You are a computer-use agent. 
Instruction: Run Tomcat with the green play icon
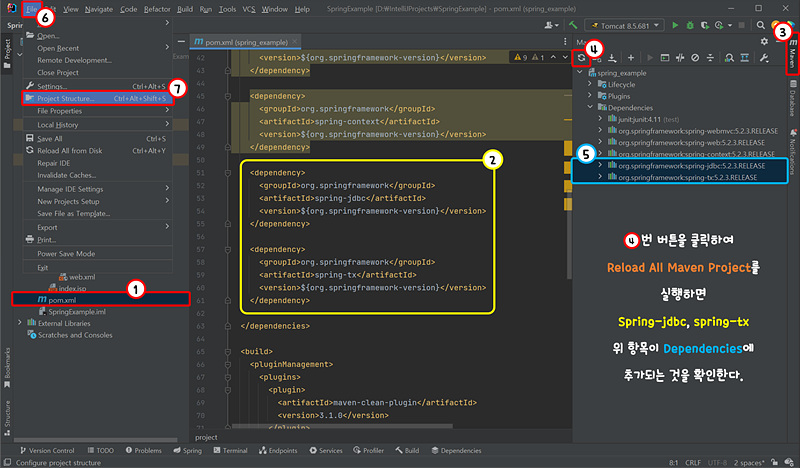point(675,25)
